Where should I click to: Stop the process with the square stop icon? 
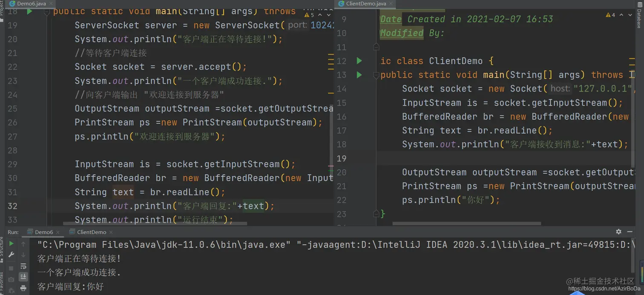click(11, 268)
